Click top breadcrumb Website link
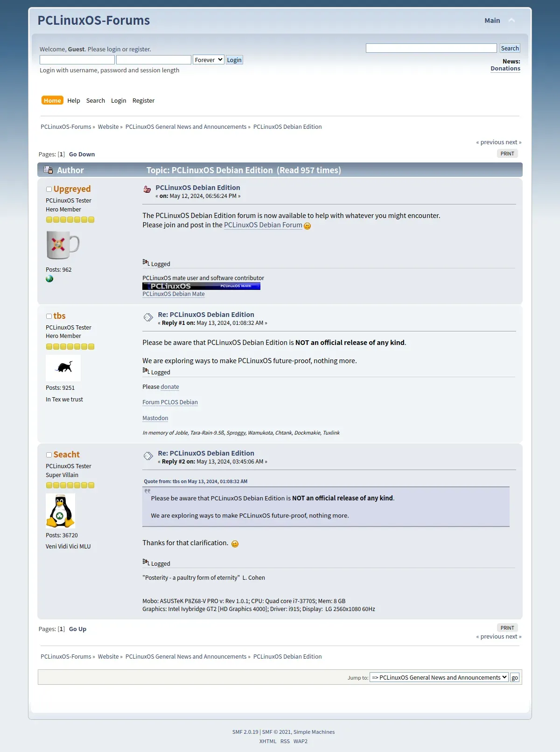This screenshot has height=752, width=560. tap(108, 127)
